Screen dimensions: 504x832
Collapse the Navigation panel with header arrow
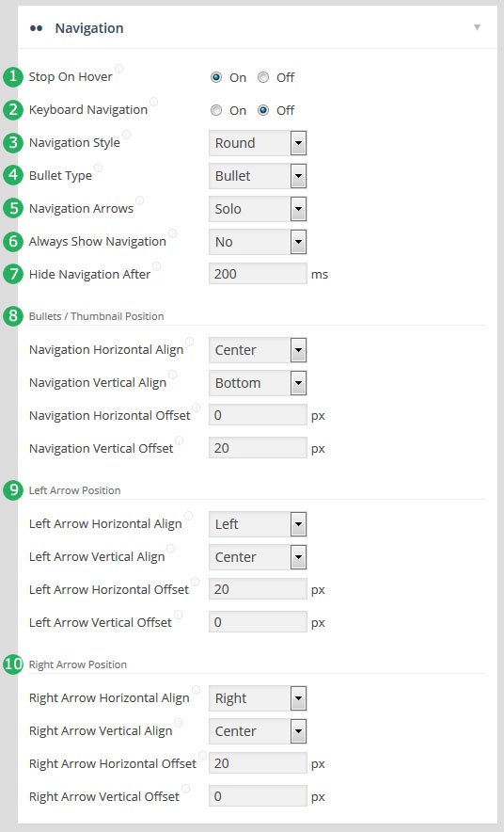pos(477,27)
